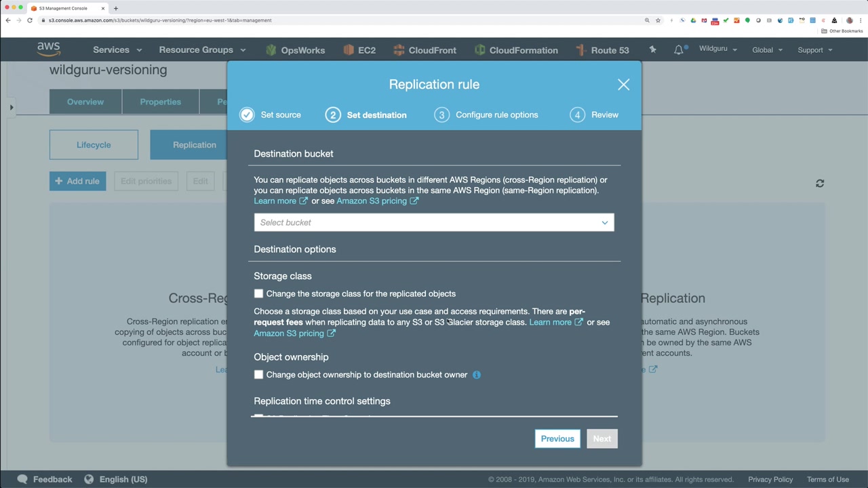Open the Lifecycle management section

(x=94, y=145)
